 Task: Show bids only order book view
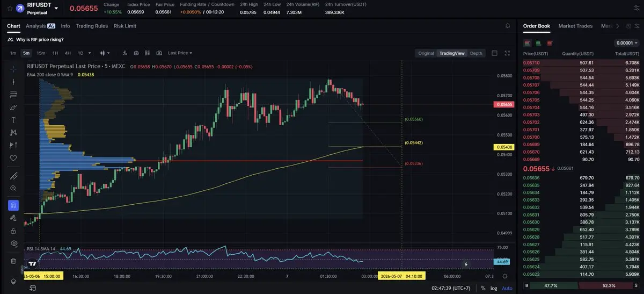pos(538,43)
